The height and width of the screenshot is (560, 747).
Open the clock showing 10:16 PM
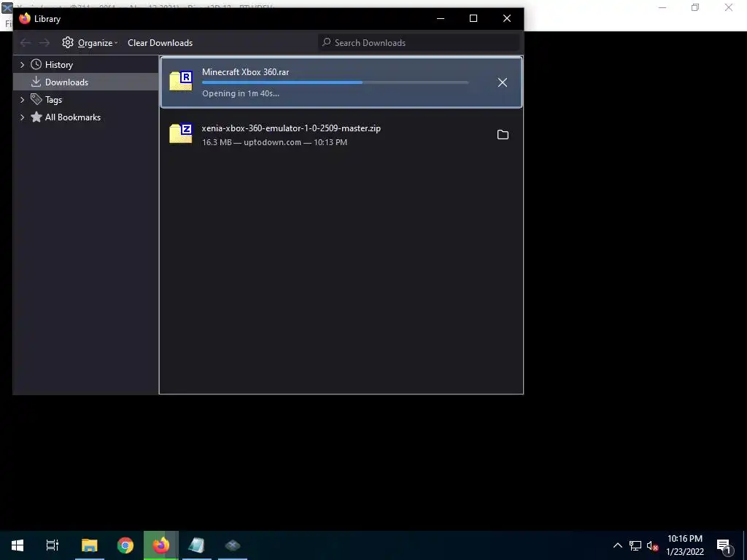coord(684,545)
